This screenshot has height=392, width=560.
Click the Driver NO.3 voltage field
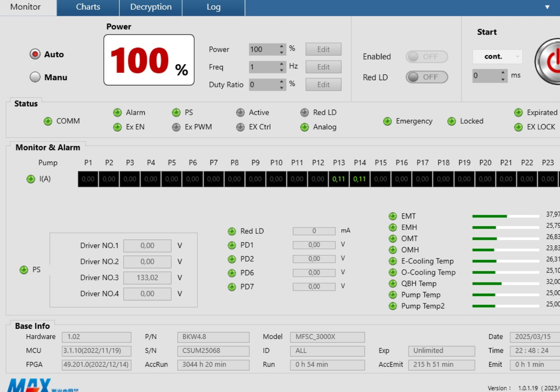(x=147, y=278)
